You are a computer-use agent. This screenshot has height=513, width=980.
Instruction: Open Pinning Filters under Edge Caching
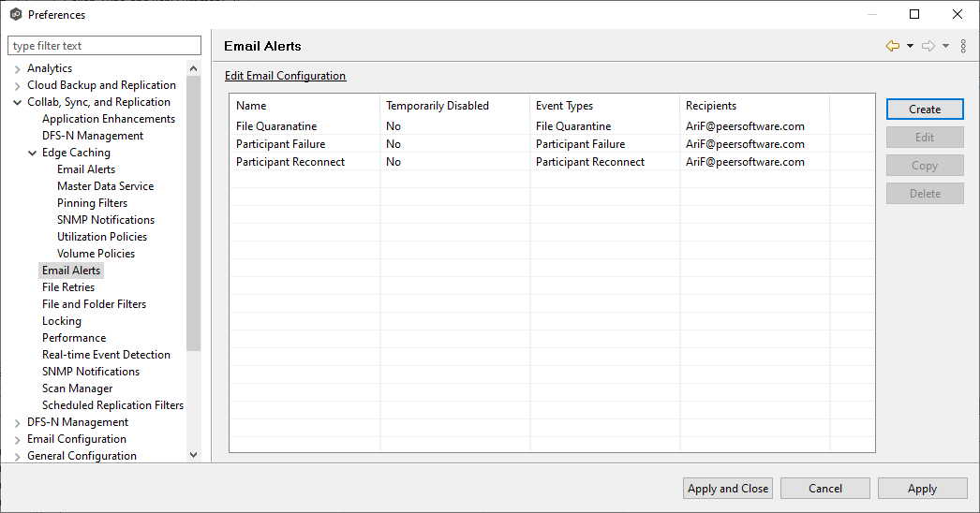click(x=92, y=203)
